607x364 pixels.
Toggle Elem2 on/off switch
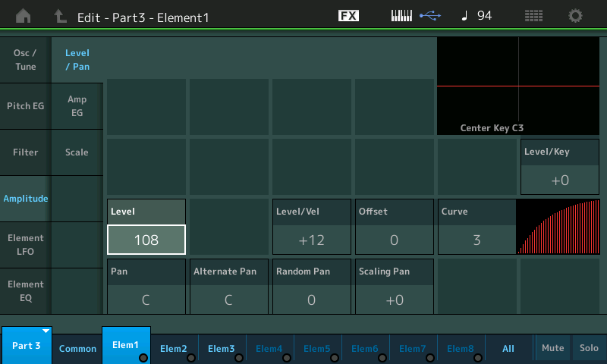191,358
